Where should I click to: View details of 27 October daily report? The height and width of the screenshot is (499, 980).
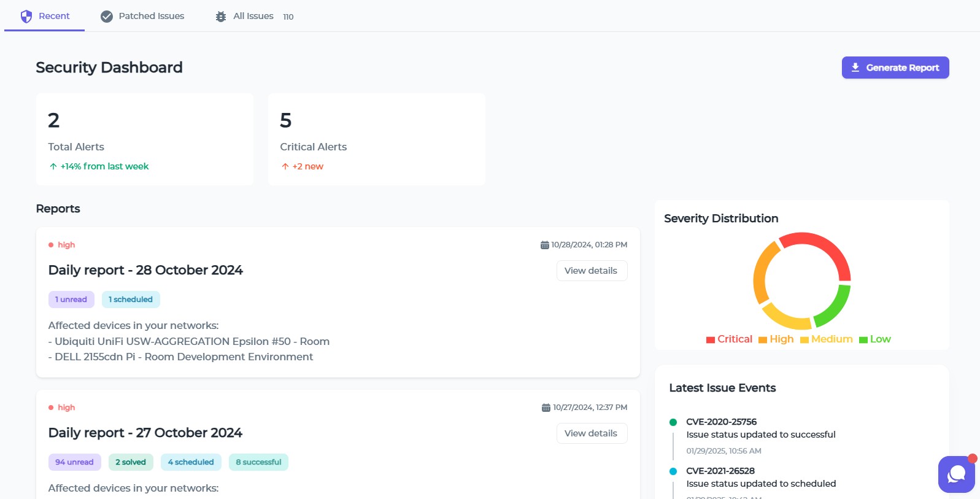(x=591, y=433)
